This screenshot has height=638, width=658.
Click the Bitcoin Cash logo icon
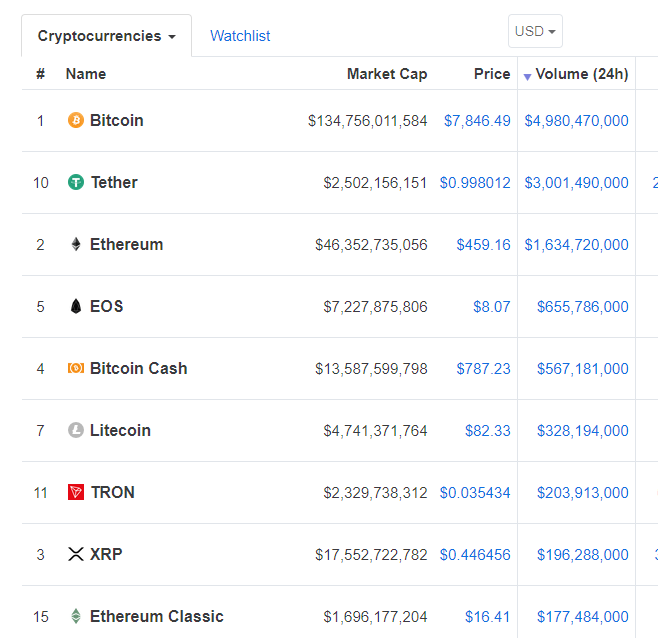tap(75, 368)
